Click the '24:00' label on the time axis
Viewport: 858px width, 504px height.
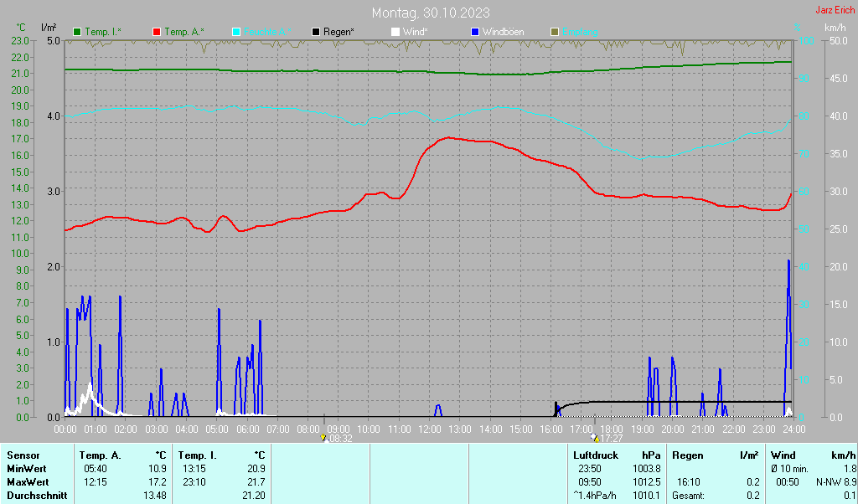tap(793, 429)
